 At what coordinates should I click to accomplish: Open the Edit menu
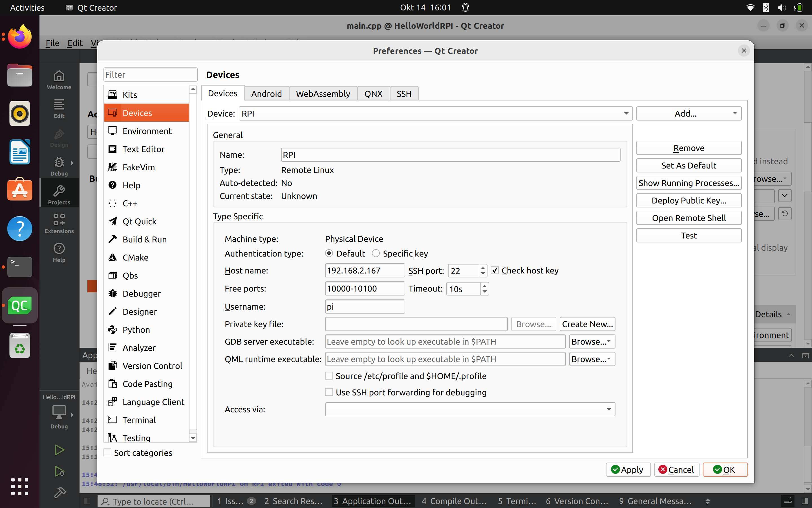(x=75, y=43)
